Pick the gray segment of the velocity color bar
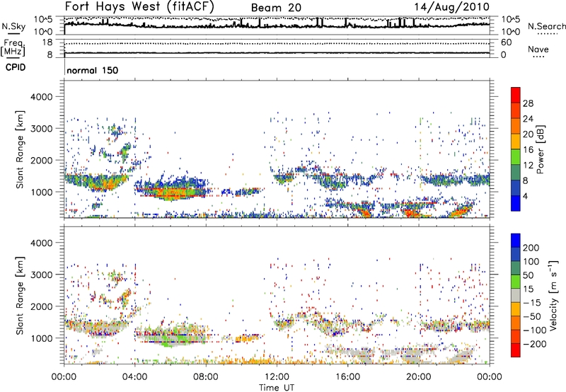566x392 pixels. click(516, 296)
